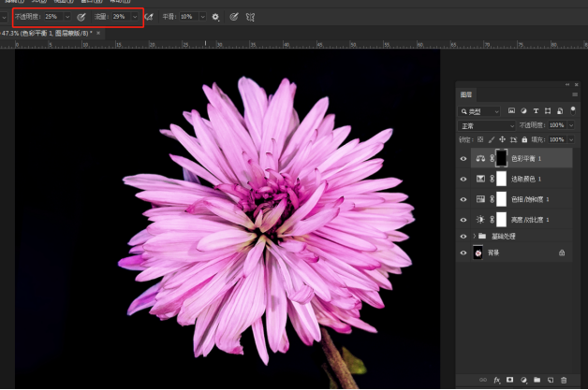Open 流量 flow dropdown arrow
The height and width of the screenshot is (390, 588).
135,17
